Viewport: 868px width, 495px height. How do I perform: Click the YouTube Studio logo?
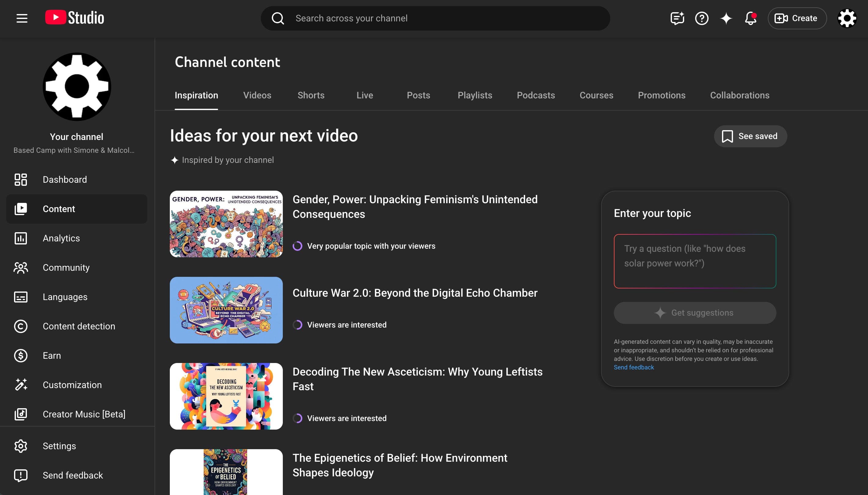75,18
